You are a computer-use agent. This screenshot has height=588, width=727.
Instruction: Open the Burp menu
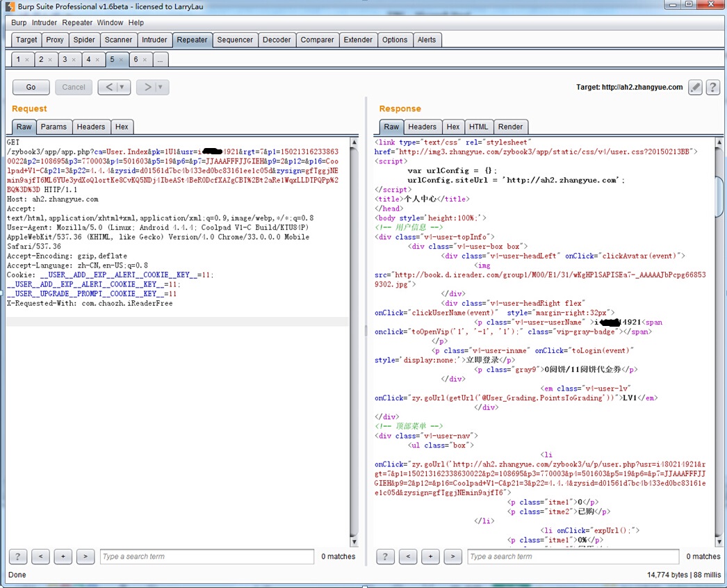point(19,23)
